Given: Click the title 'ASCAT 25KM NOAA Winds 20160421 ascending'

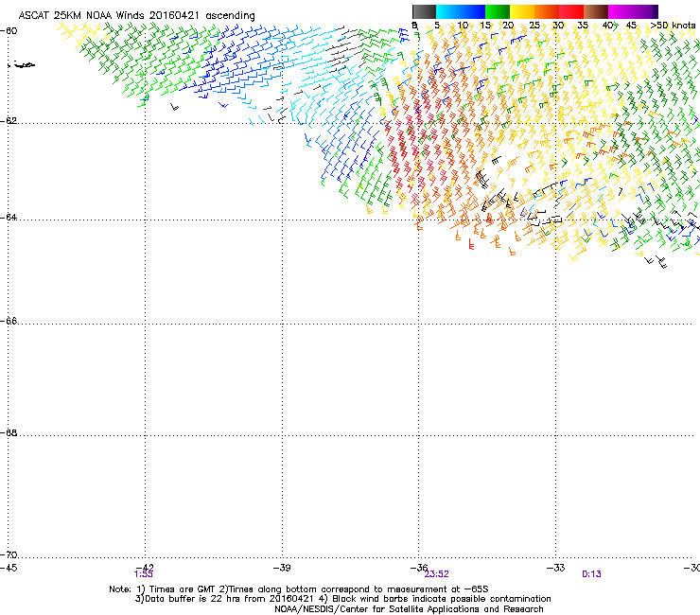Looking at the screenshot, I should pos(136,16).
